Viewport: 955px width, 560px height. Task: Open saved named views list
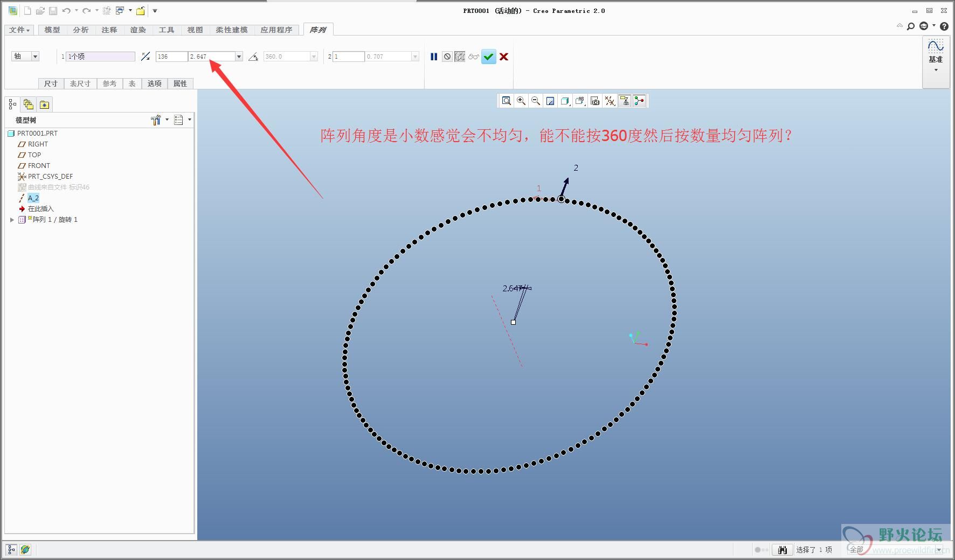pos(580,101)
